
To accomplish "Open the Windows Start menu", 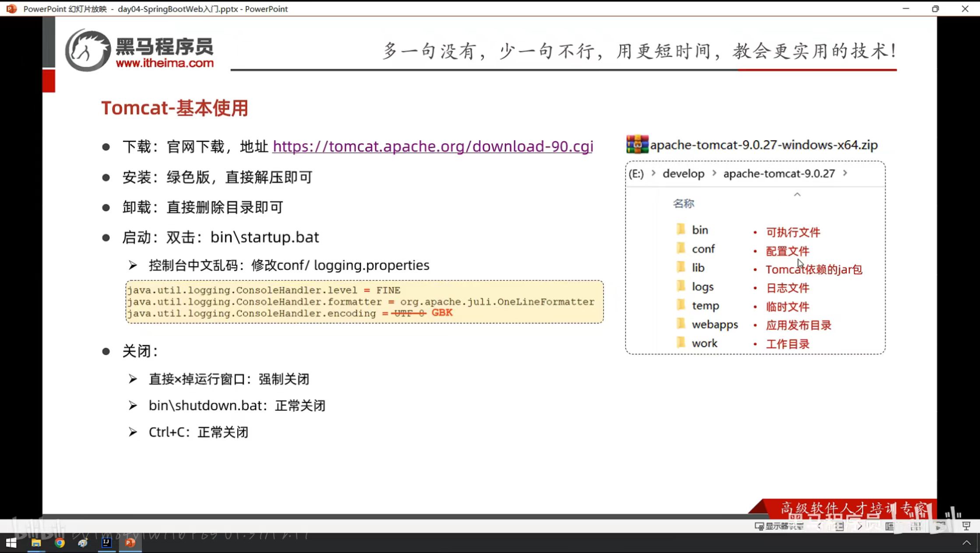I will pyautogui.click(x=11, y=543).
